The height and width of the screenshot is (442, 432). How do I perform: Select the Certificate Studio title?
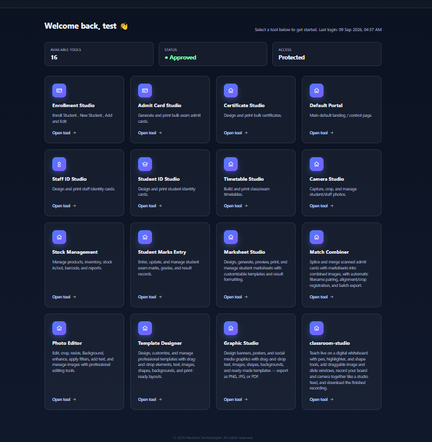point(244,105)
